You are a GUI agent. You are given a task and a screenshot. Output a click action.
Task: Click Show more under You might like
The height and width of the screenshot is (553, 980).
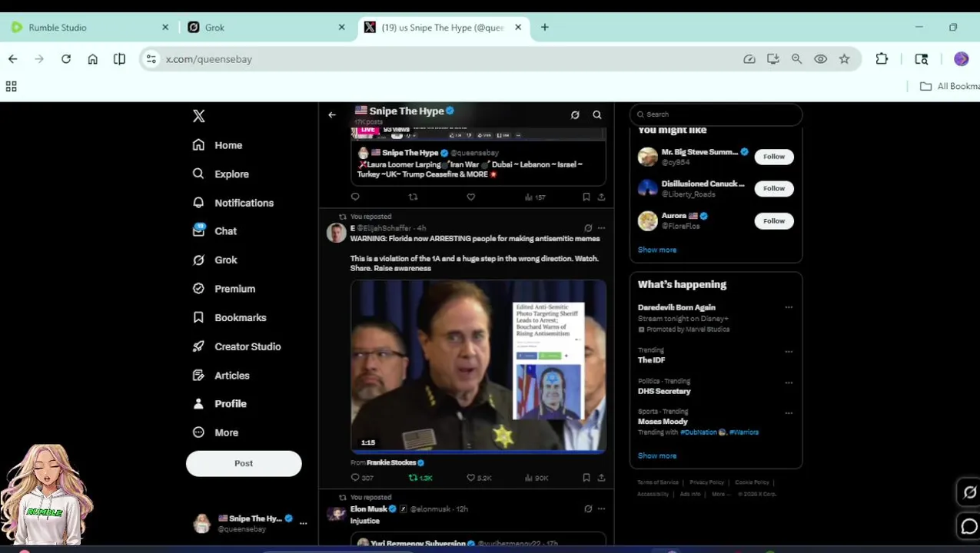(657, 250)
